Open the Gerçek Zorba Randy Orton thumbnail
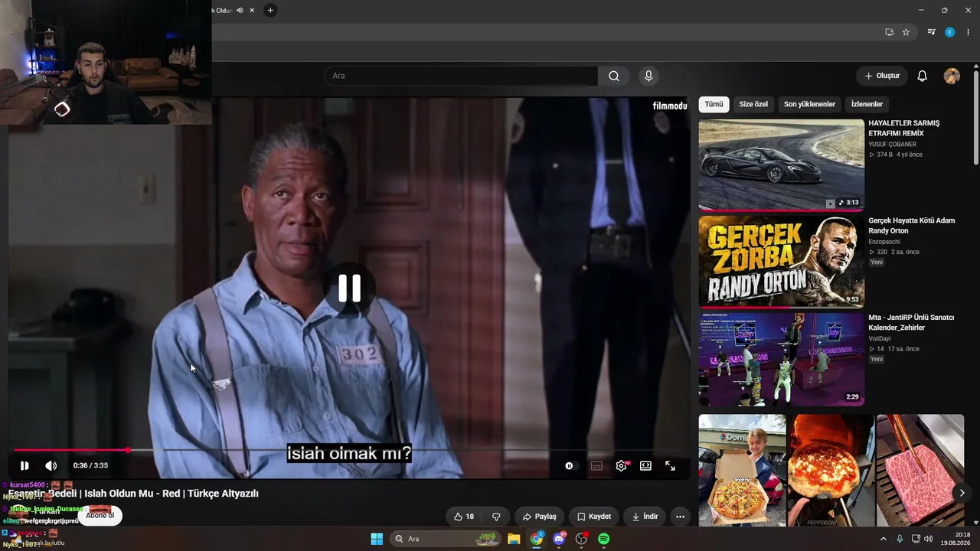This screenshot has height=551, width=980. pyautogui.click(x=781, y=262)
